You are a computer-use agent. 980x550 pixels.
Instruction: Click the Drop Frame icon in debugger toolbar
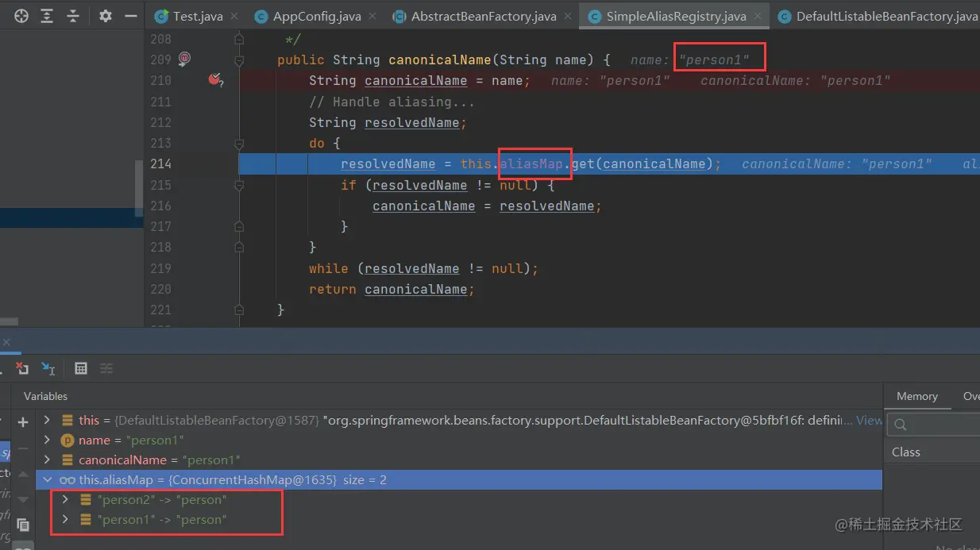[22, 368]
